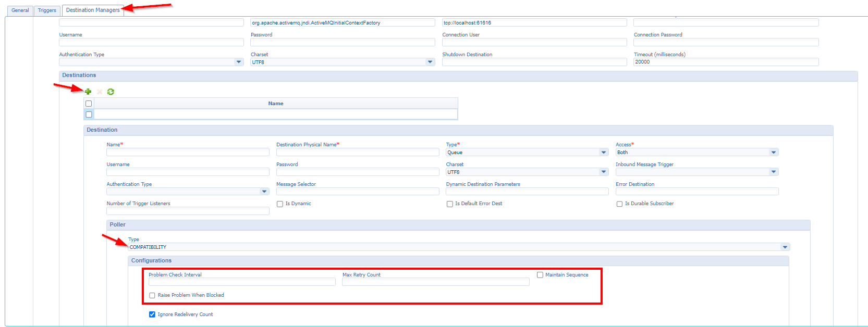The image size is (868, 327).
Task: Enable Maintain Sequence checkbox
Action: tap(540, 275)
